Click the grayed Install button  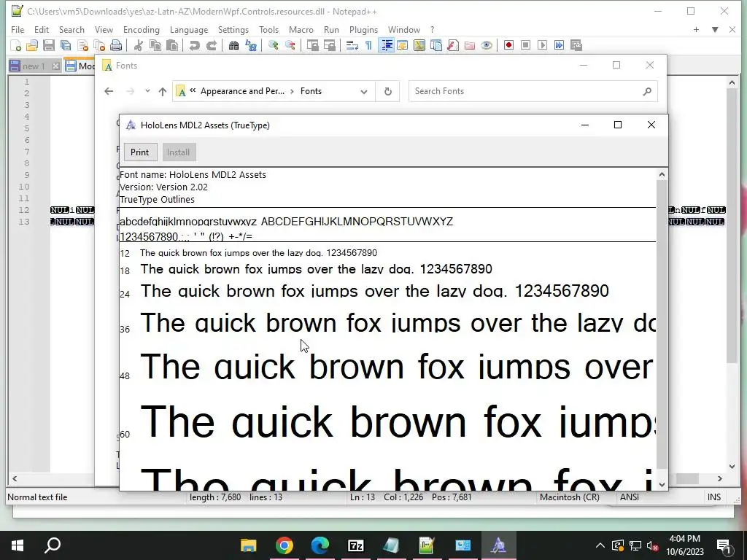[x=178, y=152]
